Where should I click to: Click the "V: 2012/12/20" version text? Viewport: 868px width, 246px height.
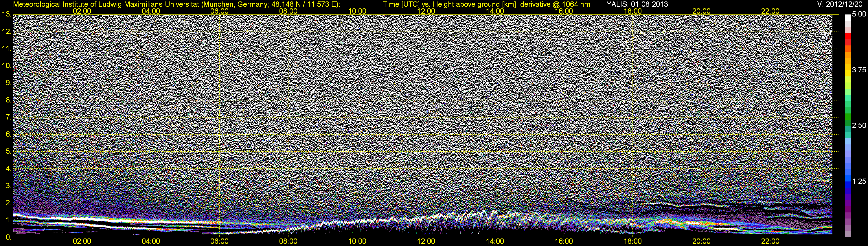click(x=840, y=4)
